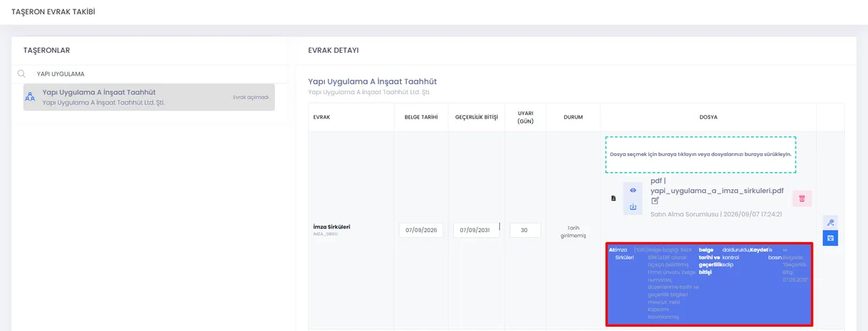The image size is (868, 331).
Task: Edit the Geçerlilik Bitişi field 07/09/2031
Action: pos(477,230)
